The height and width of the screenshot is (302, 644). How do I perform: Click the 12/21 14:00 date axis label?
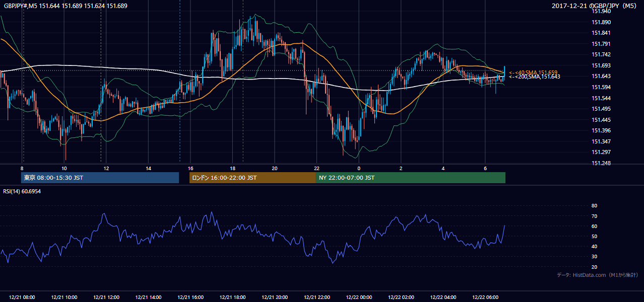pyautogui.click(x=148, y=297)
